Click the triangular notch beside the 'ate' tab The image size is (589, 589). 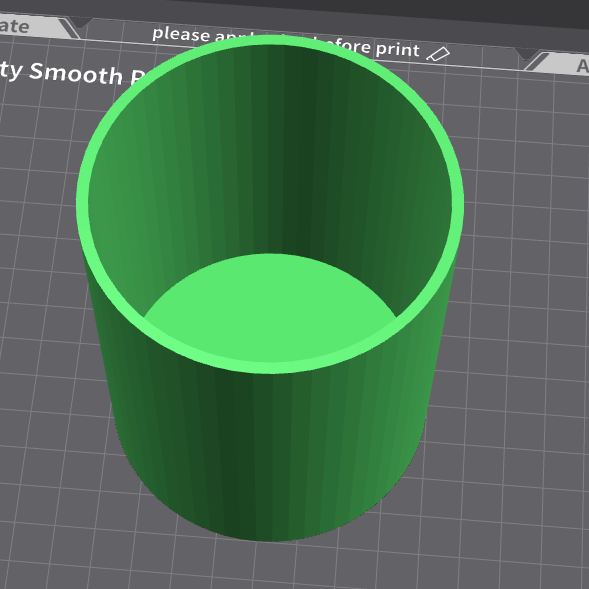pos(81,23)
